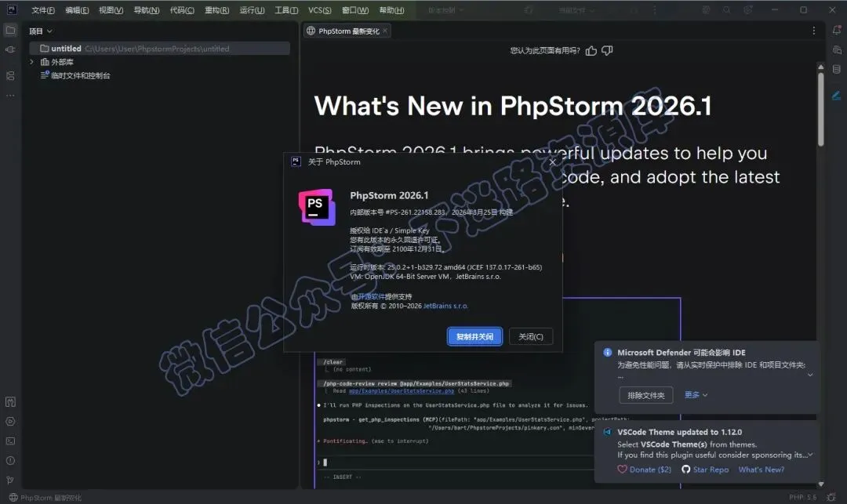Open the 导航(N) menu
The width and height of the screenshot is (847, 504).
tap(147, 10)
